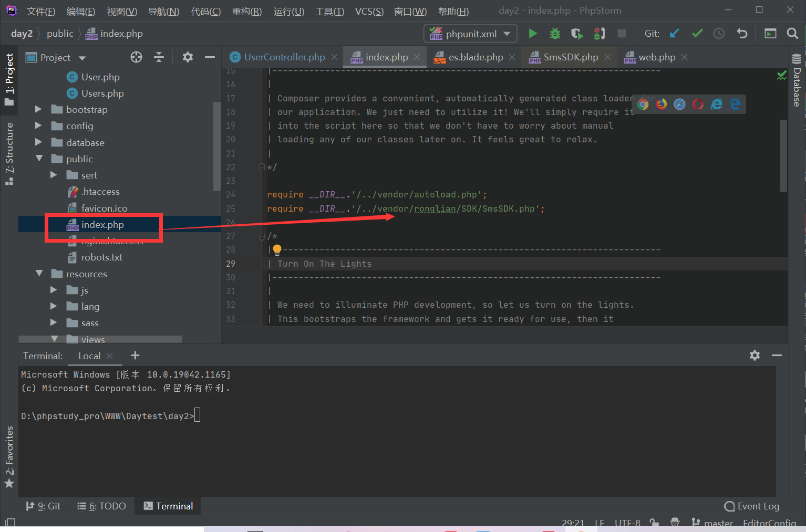This screenshot has height=532, width=806.
Task: Switch to es.blade.php tab
Action: [476, 57]
